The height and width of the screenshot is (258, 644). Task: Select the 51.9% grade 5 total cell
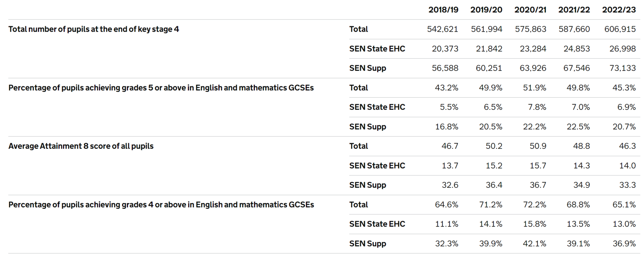[x=534, y=88]
